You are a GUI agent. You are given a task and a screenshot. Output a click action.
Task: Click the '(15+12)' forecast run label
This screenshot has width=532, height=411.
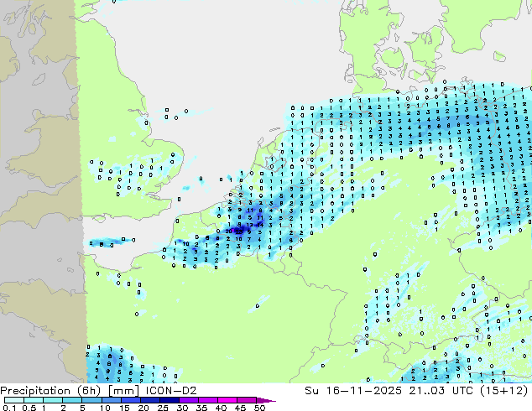503,391
